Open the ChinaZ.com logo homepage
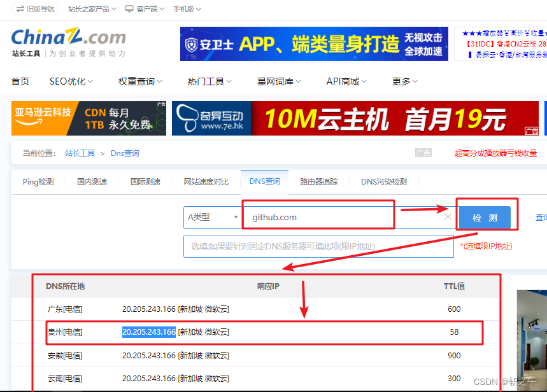Viewport: 547px width, 392px height. (x=69, y=42)
